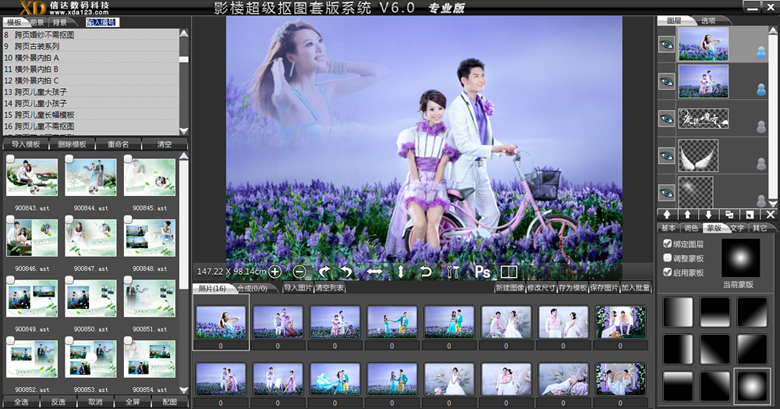Viewport: 780px width, 409px height.
Task: Select template thumbnail 900850.ast
Action: (x=91, y=298)
